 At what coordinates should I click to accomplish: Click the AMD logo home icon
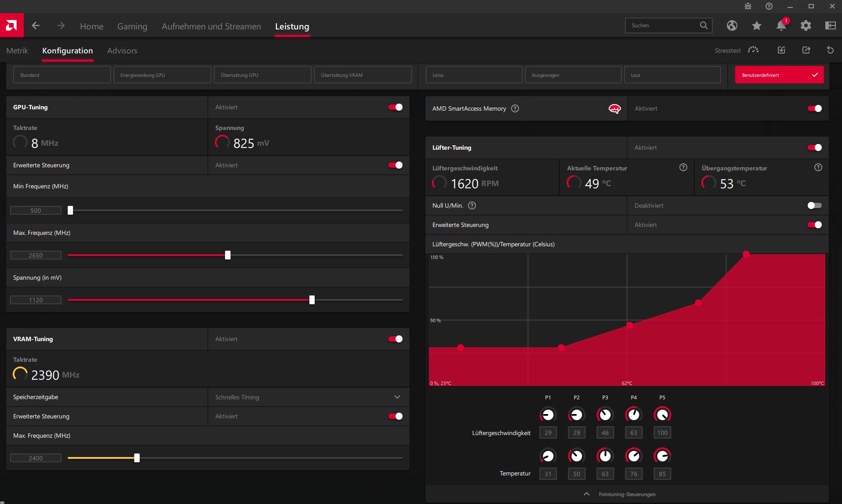click(11, 25)
